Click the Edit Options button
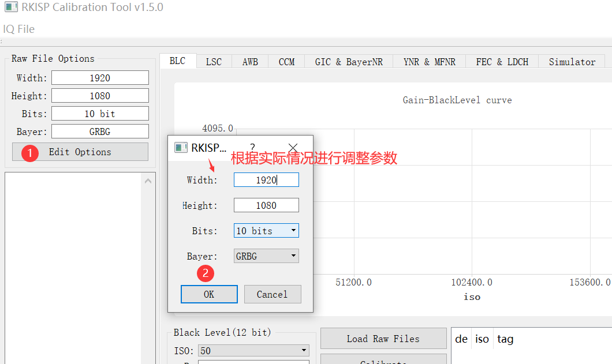Image resolution: width=612 pixels, height=364 pixels. point(80,151)
